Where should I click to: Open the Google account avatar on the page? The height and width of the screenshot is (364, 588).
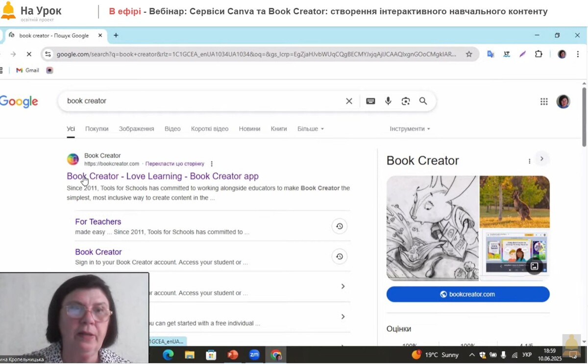563,101
